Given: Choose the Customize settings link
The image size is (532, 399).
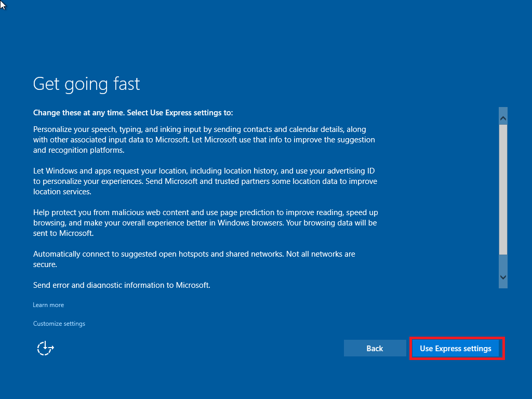Looking at the screenshot, I should coord(59,324).
